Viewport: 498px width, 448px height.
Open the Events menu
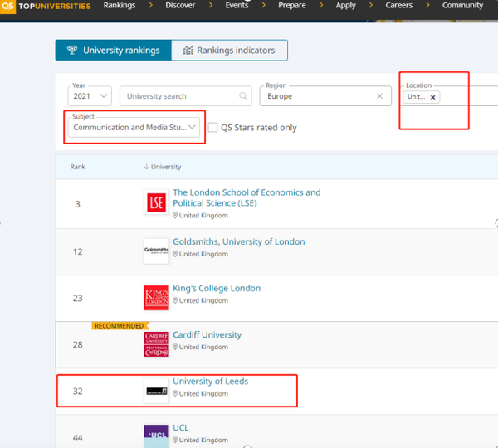tap(237, 6)
